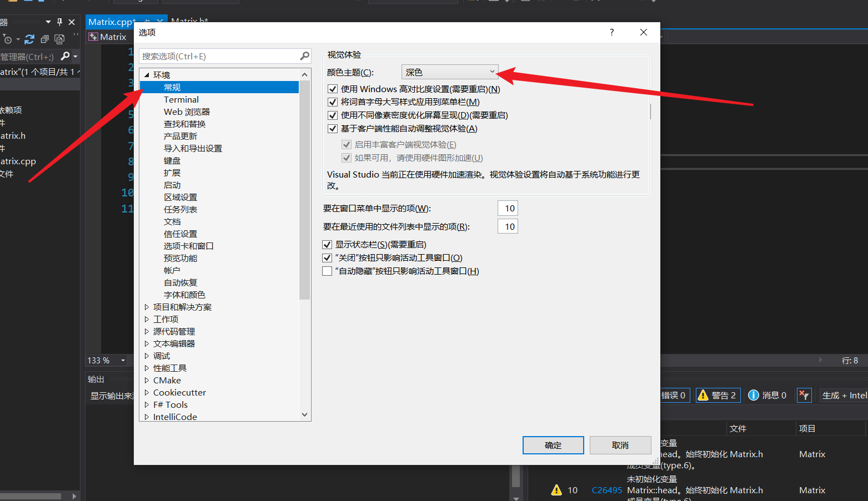Click the Matrix class scope icon
Image resolution: width=868 pixels, height=501 pixels.
(93, 37)
